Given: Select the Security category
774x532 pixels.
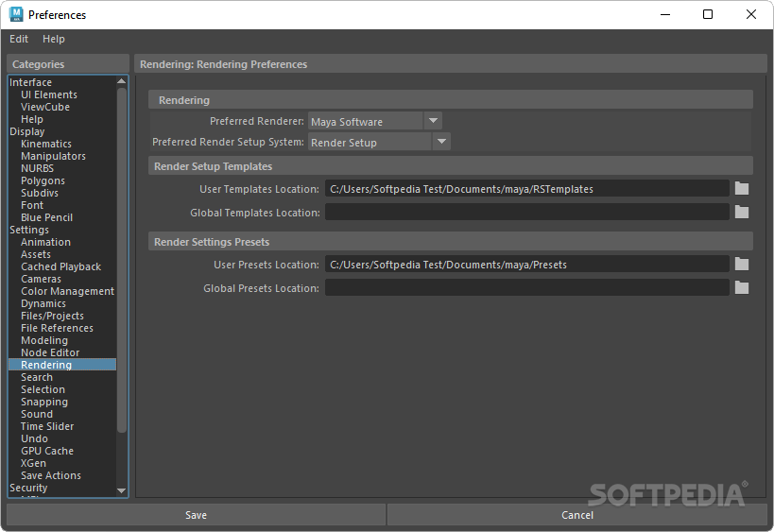Looking at the screenshot, I should point(28,488).
